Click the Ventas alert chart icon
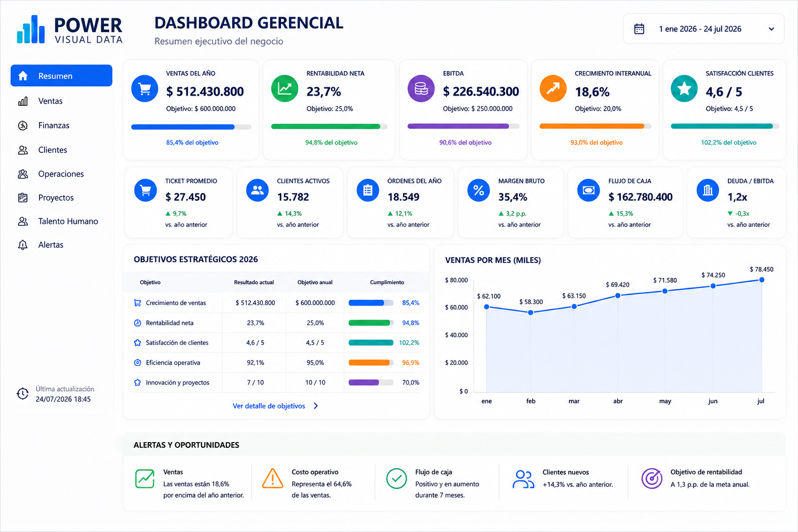 coord(145,478)
